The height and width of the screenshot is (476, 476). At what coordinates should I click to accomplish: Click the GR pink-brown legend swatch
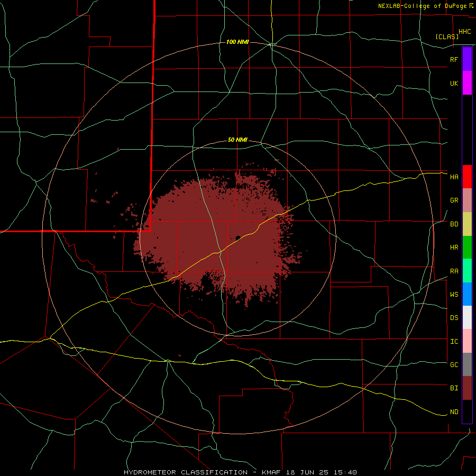467,200
